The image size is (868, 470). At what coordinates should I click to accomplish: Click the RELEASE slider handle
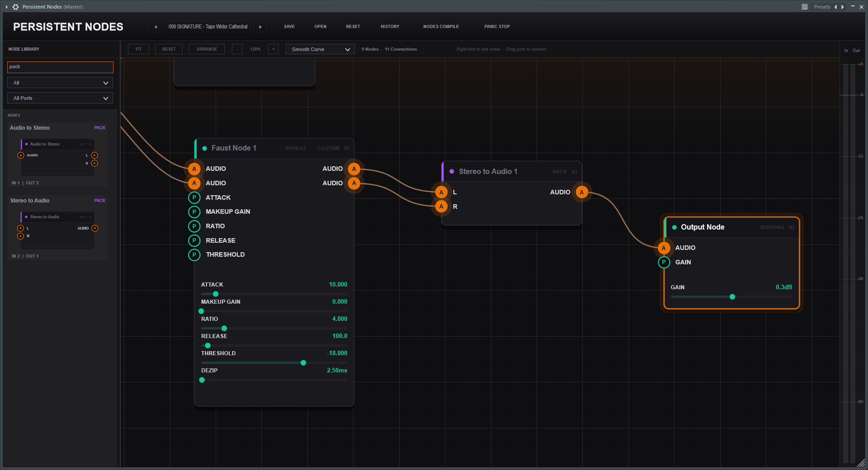click(x=208, y=346)
